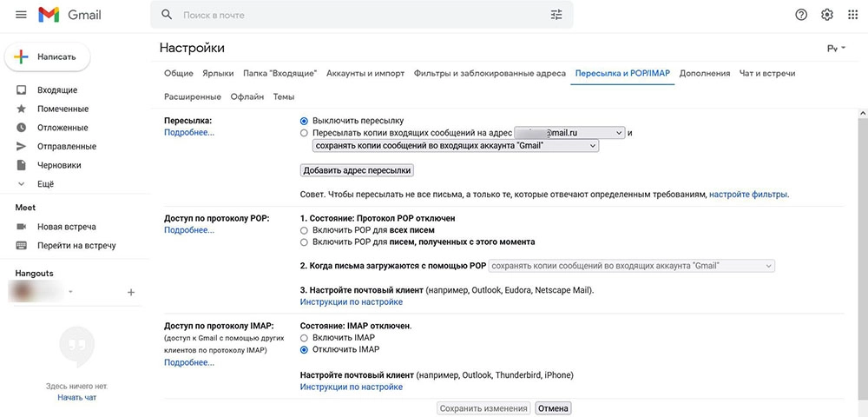This screenshot has width=868, height=417.
Task: Open the Starred (Помеченные) folder icon
Action: pyautogui.click(x=22, y=109)
